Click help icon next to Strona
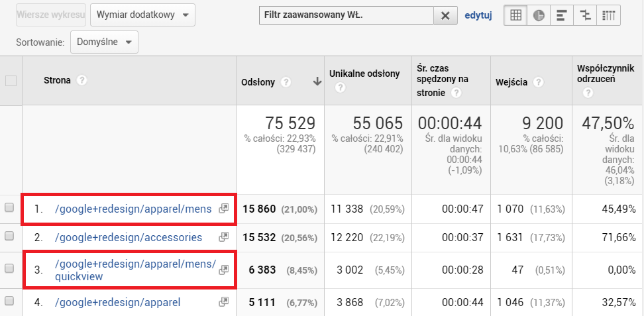The width and height of the screenshot is (644, 316). (82, 80)
